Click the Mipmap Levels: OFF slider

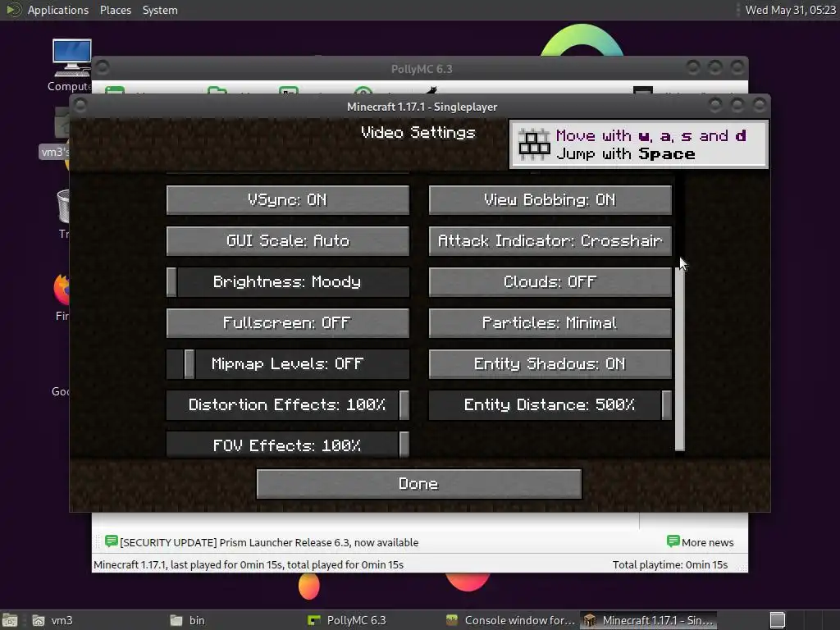tap(288, 364)
